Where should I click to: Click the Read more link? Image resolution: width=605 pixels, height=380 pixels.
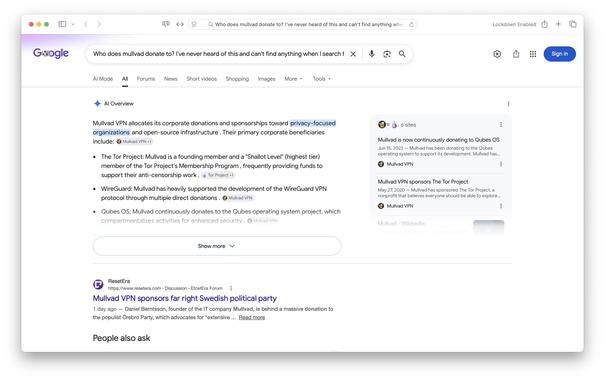(x=252, y=318)
